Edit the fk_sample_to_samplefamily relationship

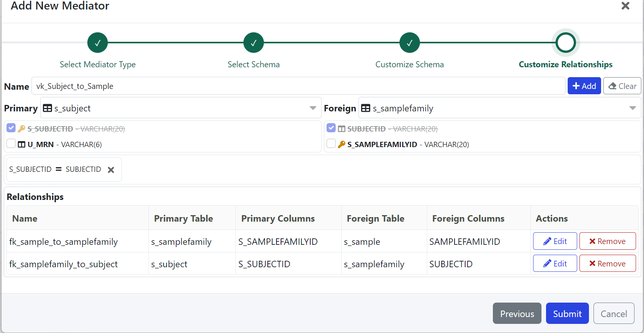[555, 241]
